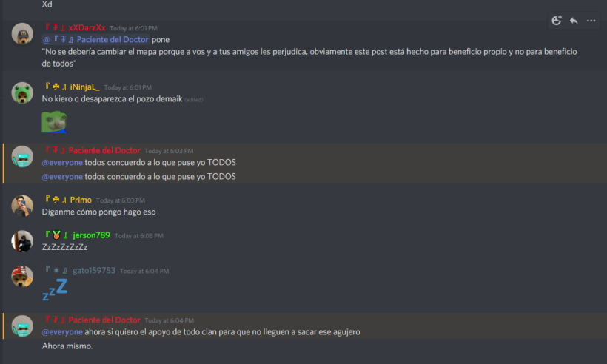Click the jerson789 username

[x=91, y=235]
